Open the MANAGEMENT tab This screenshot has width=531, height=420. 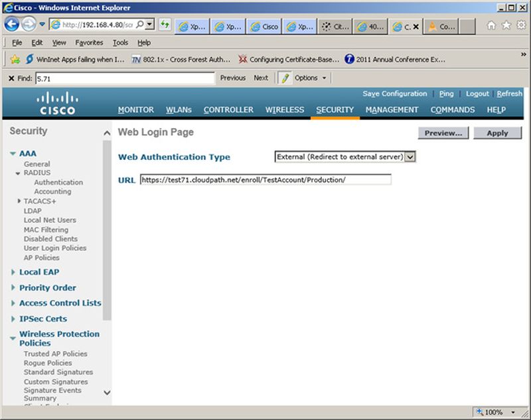tap(392, 110)
